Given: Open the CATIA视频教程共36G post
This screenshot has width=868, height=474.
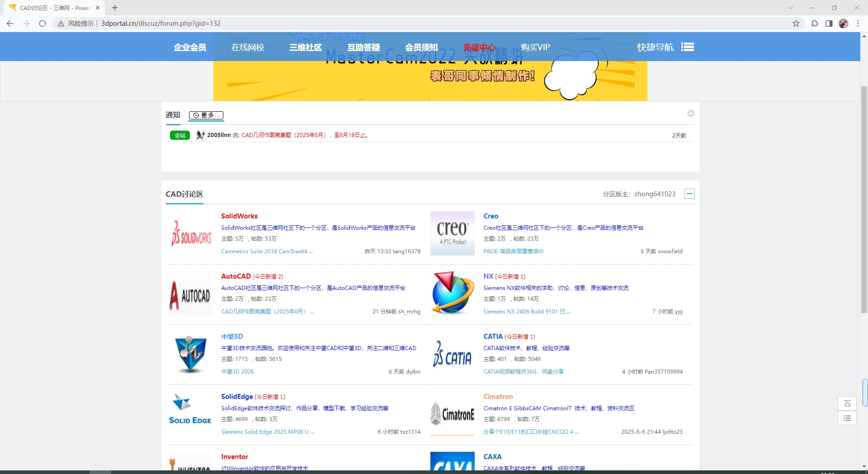Looking at the screenshot, I should click(x=524, y=372).
